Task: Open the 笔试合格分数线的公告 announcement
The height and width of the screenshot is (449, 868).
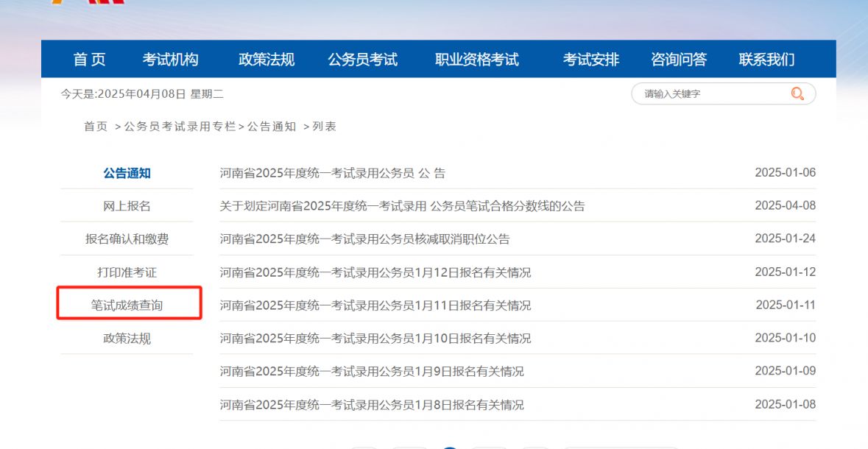Action: [402, 206]
